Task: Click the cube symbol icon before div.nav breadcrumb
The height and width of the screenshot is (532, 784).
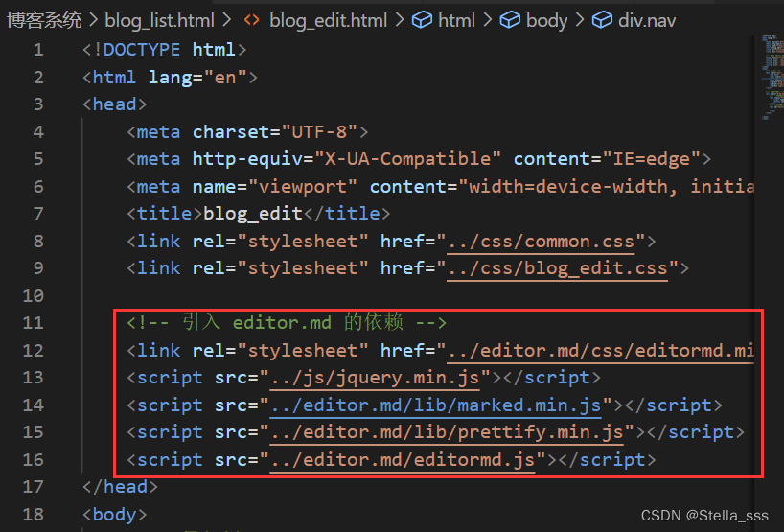Action: (602, 20)
